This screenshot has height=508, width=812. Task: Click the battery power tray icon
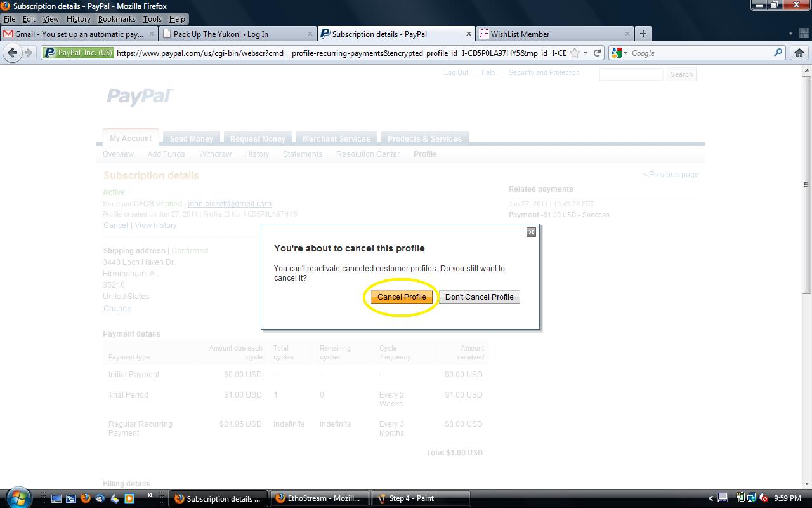tap(740, 498)
